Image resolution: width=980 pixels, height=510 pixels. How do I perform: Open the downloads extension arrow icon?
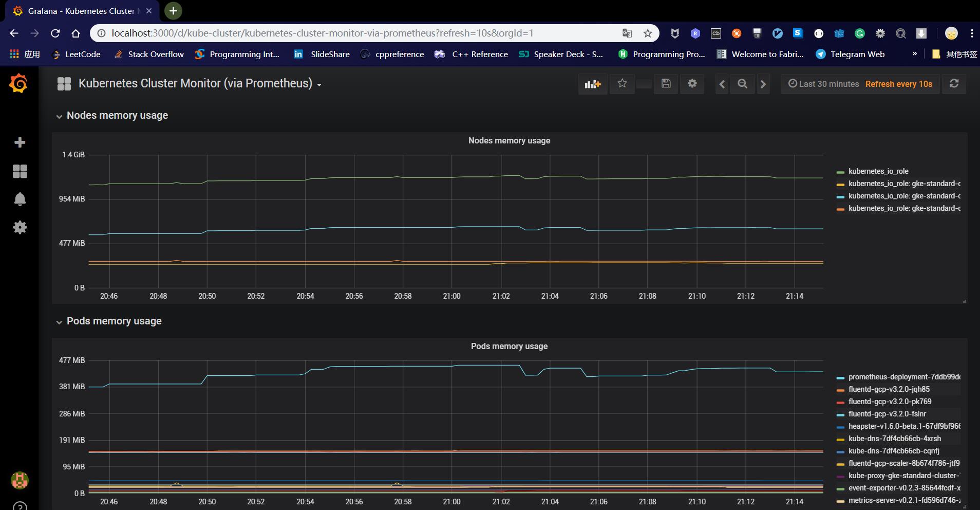click(x=921, y=33)
